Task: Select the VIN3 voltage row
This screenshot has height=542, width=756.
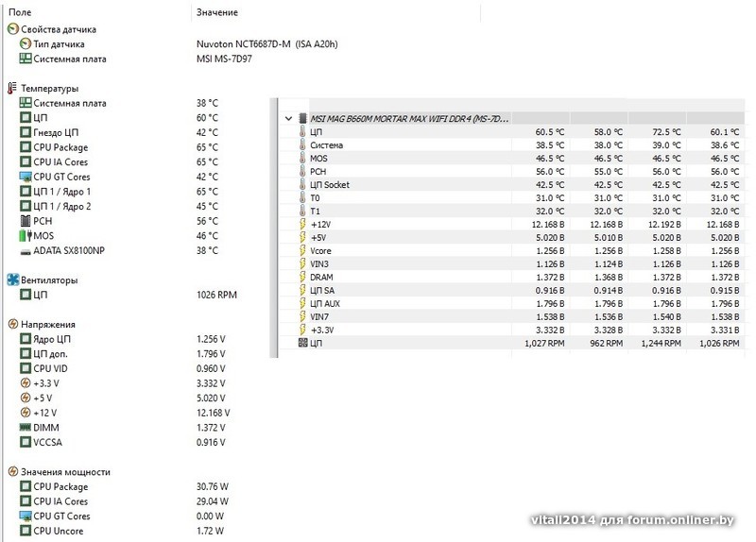Action: (511, 263)
